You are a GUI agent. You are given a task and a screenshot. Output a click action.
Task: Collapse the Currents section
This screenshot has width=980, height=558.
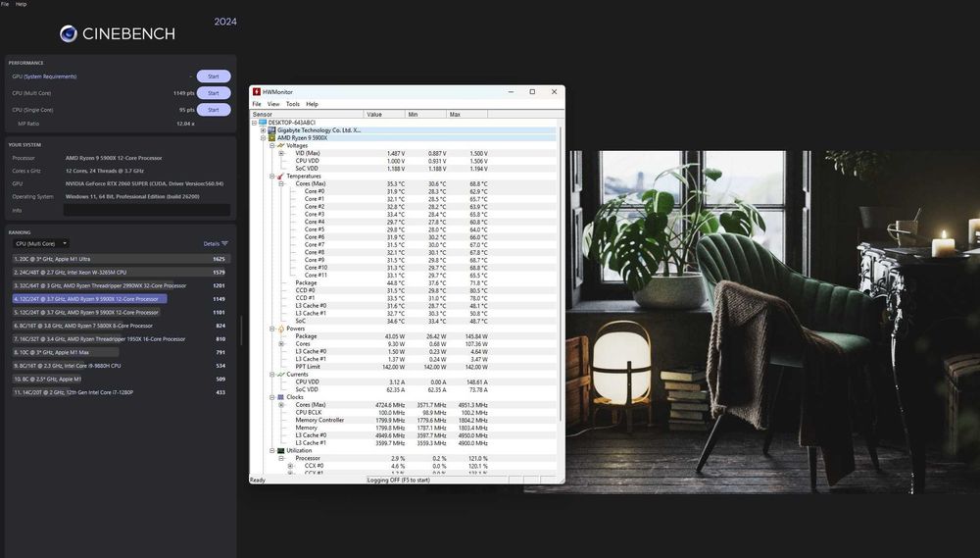coord(271,374)
